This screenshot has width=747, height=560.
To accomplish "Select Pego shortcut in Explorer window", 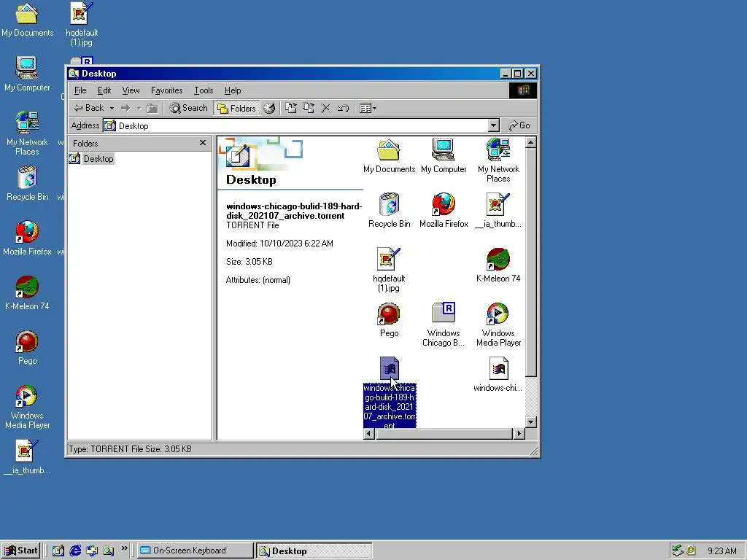I will (x=389, y=320).
